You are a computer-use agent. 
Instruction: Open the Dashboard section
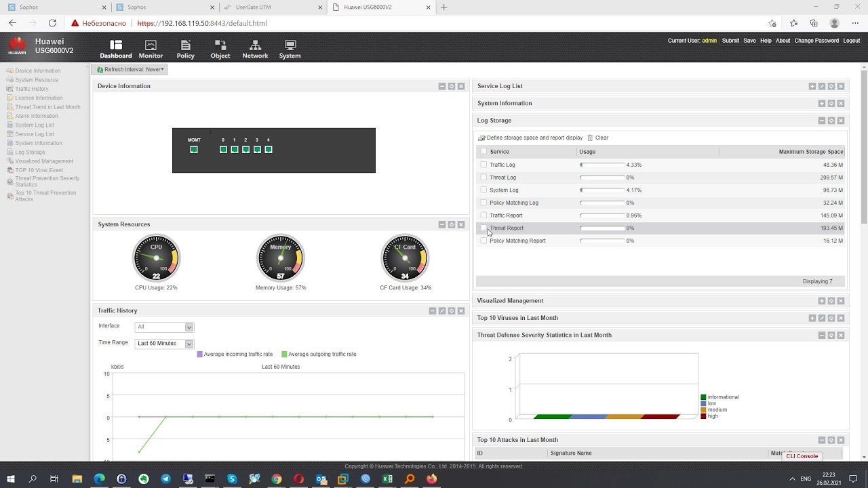coord(116,49)
